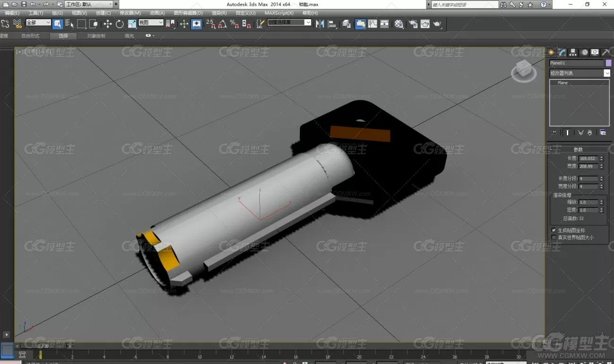Click the Plane01 object name field
The image size is (614, 364).
click(x=577, y=63)
